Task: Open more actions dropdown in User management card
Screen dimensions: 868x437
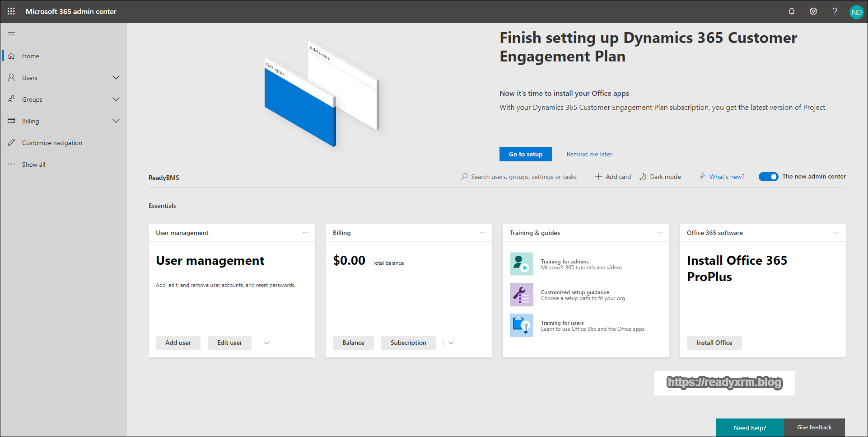Action: (266, 343)
